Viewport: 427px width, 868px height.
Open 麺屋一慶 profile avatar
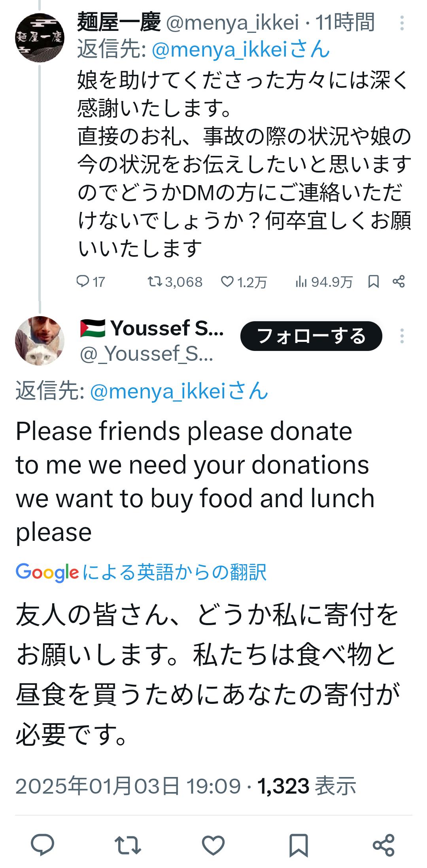40,38
